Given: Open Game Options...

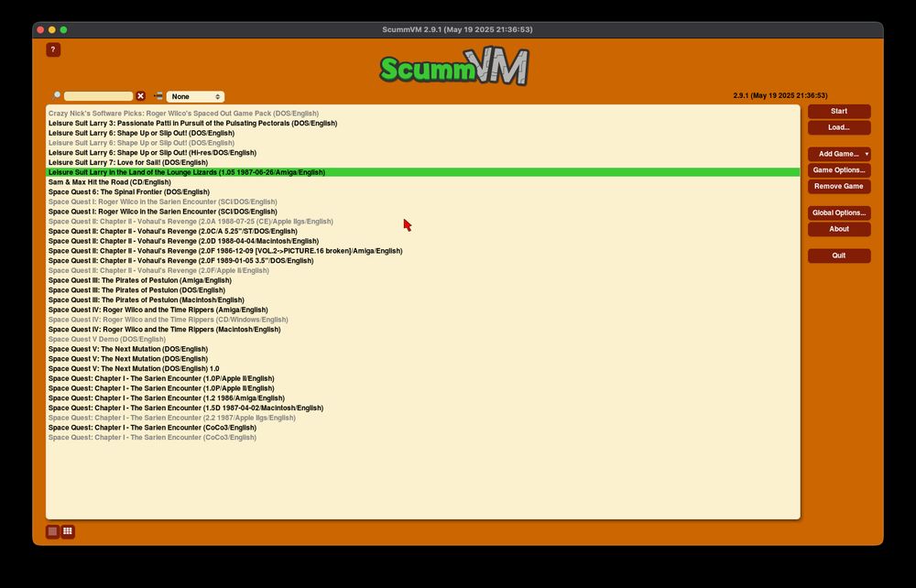Looking at the screenshot, I should [839, 170].
